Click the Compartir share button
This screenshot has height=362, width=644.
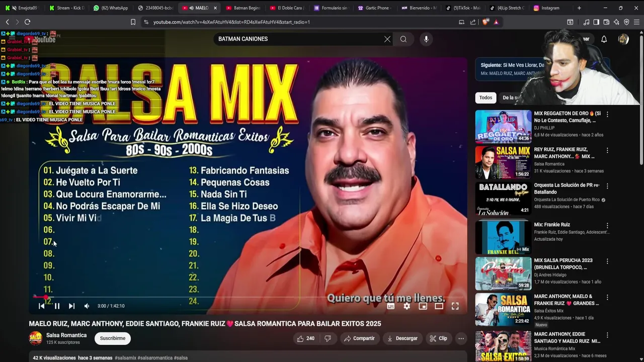[359, 338]
